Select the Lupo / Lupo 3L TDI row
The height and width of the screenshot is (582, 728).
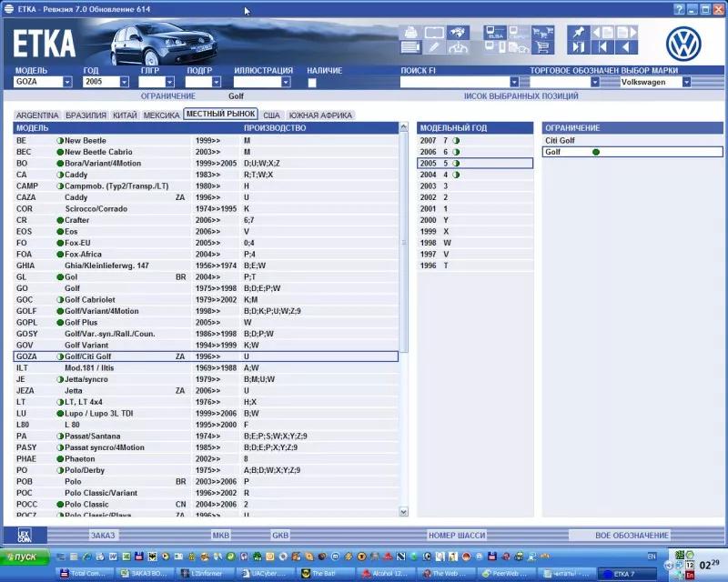coord(206,413)
